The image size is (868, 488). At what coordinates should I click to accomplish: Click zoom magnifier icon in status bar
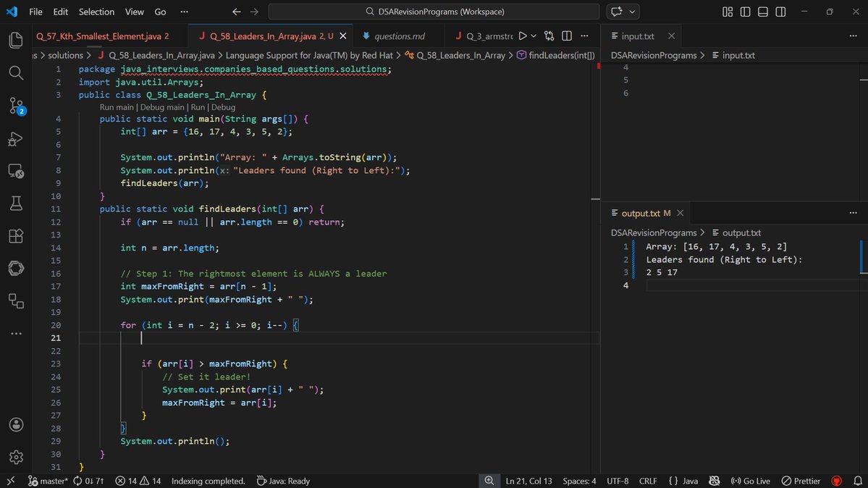click(489, 481)
